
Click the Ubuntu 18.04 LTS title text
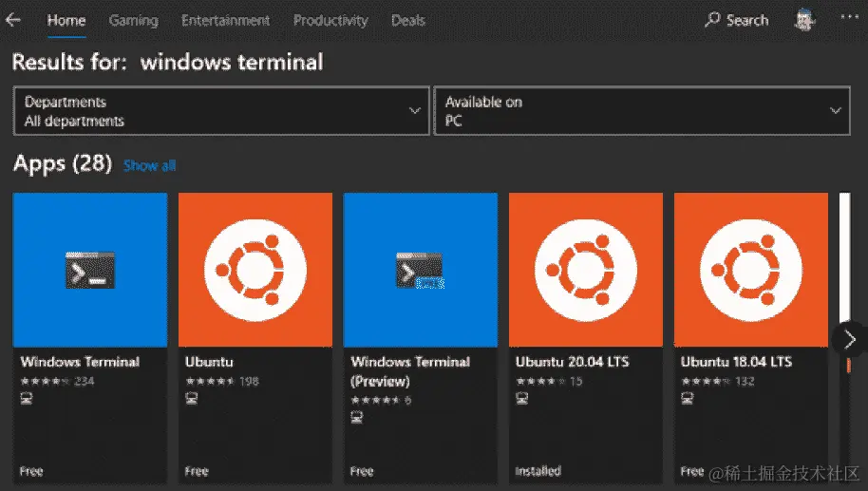(x=736, y=362)
